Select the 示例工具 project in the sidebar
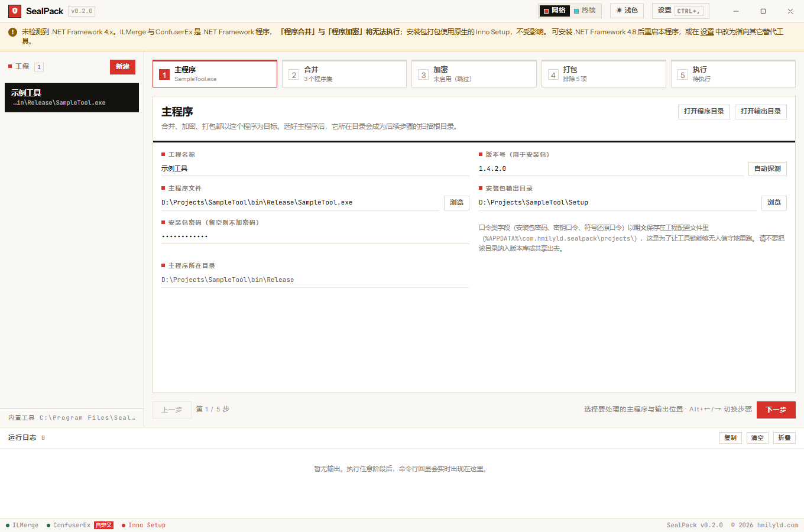 pyautogui.click(x=72, y=98)
